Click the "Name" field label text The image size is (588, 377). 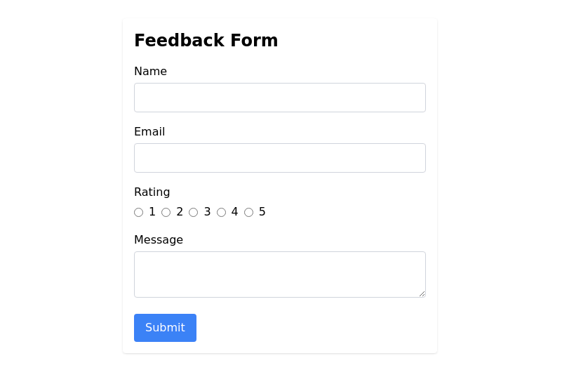pos(150,72)
